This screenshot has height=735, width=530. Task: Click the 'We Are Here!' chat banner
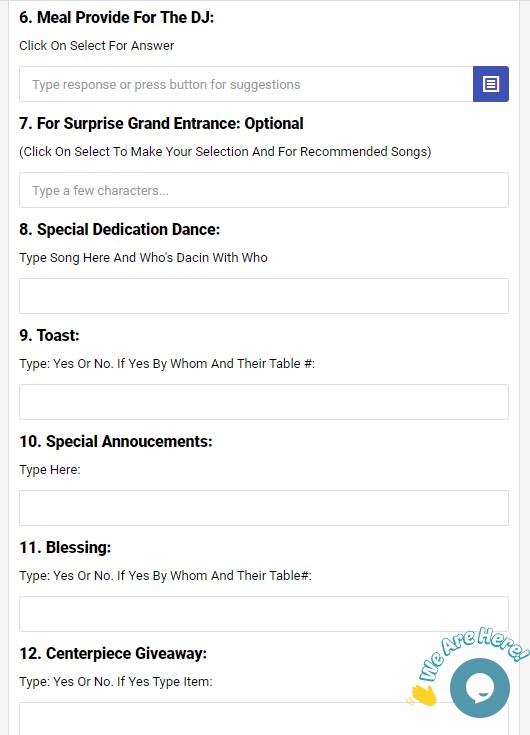(473, 654)
